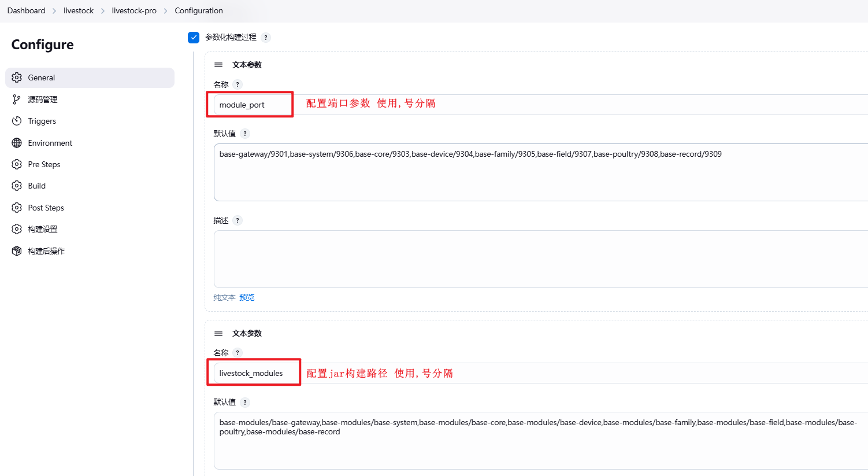Image resolution: width=868 pixels, height=476 pixels.
Task: Click the 源码管理 branch icon
Action: coord(17,99)
